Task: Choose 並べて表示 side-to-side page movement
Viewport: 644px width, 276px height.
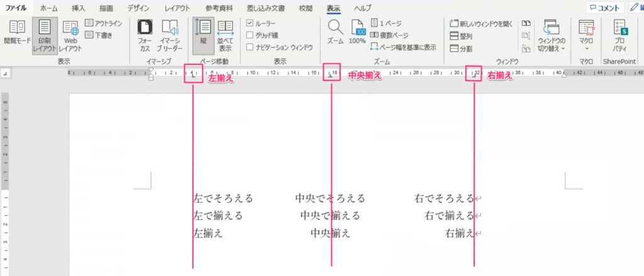Action: 225,36
